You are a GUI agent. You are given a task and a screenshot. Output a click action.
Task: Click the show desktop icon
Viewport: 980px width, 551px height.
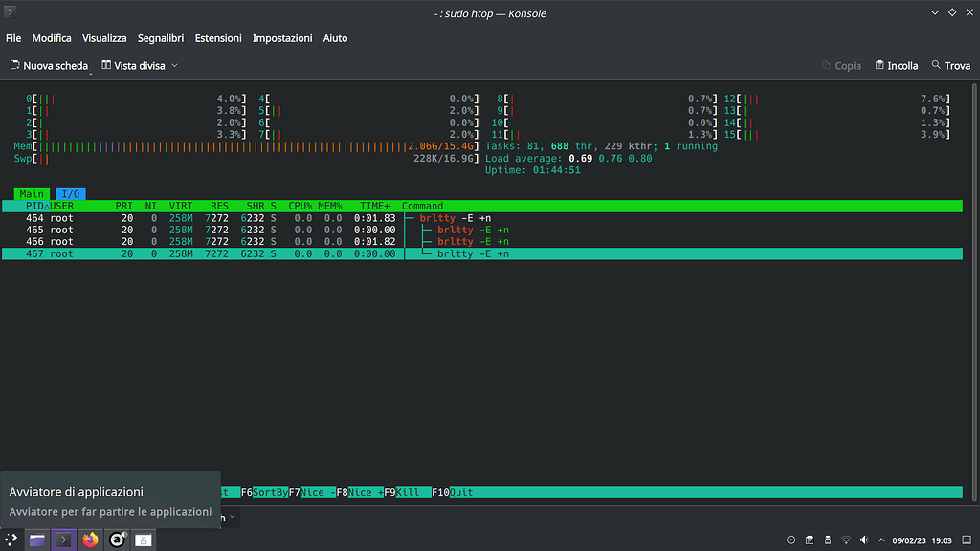[967, 540]
